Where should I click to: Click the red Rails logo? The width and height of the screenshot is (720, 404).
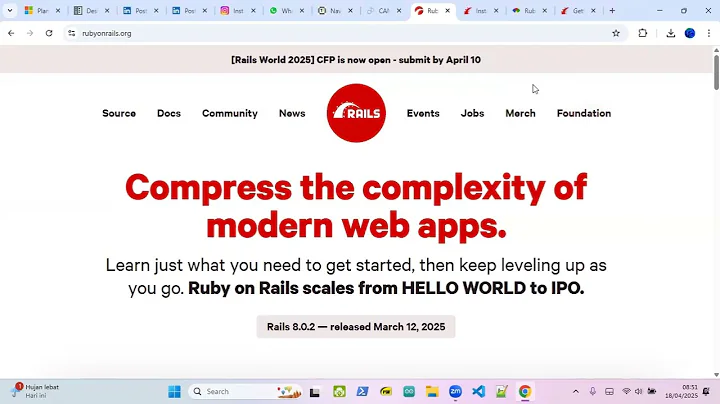[356, 113]
